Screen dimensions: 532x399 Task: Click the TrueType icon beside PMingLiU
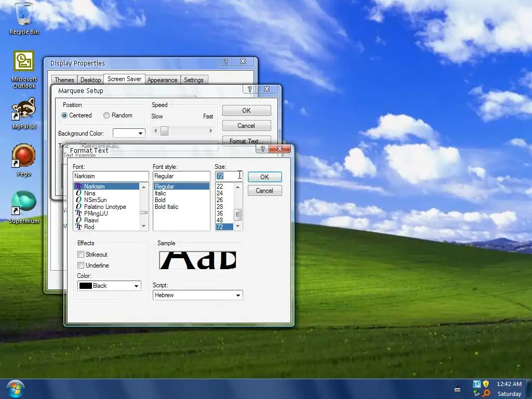pyautogui.click(x=78, y=214)
